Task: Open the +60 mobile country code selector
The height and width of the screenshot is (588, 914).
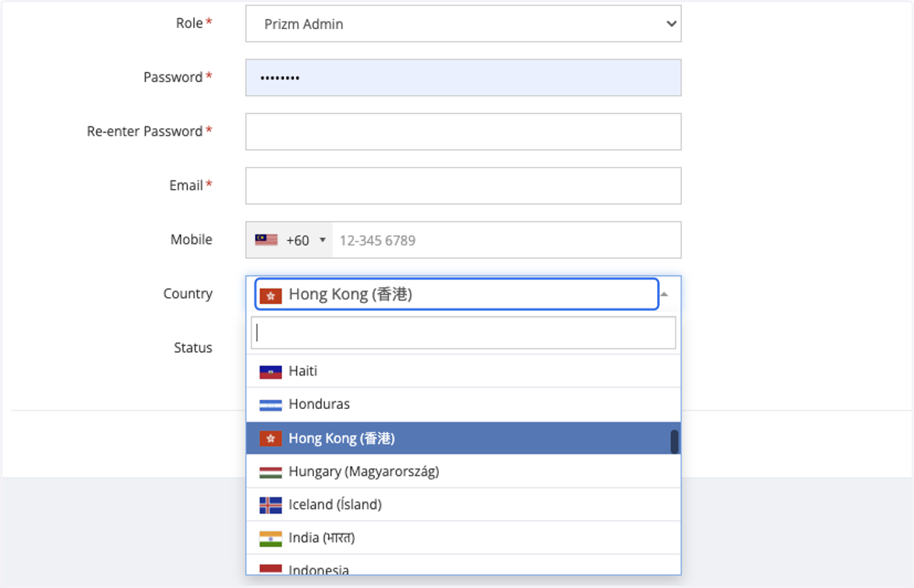Action: click(289, 240)
